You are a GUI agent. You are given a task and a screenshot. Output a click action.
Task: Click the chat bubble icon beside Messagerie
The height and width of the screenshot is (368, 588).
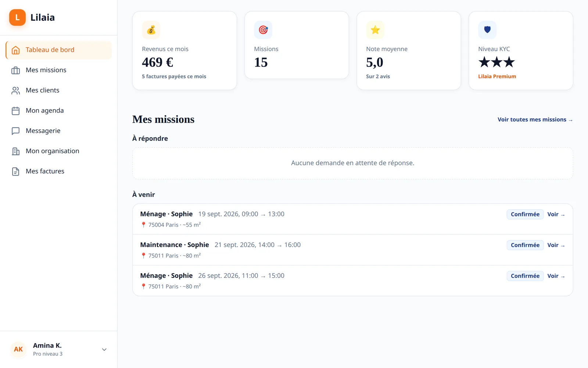click(15, 131)
